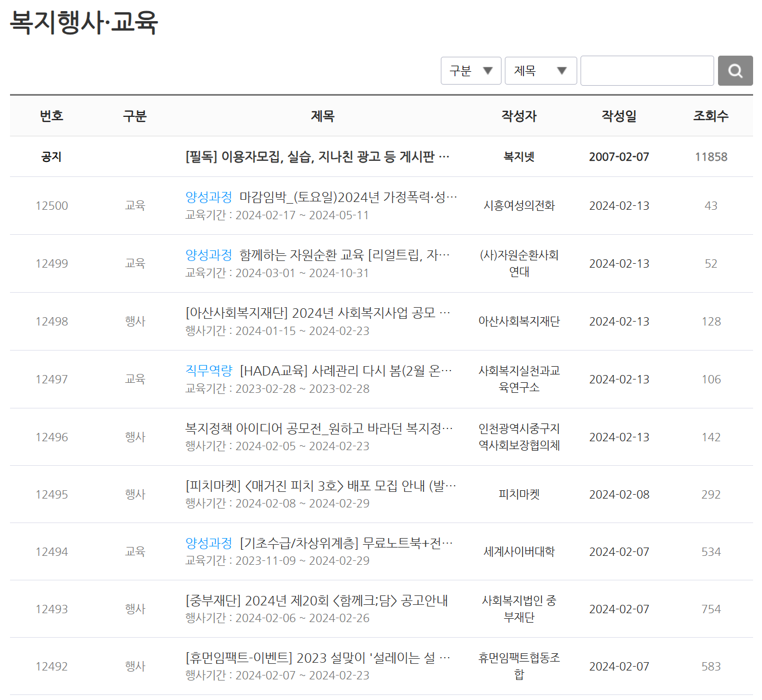Open 피치마켓 매거진 피치 3호 post
The width and height of the screenshot is (762, 700).
coord(321,486)
